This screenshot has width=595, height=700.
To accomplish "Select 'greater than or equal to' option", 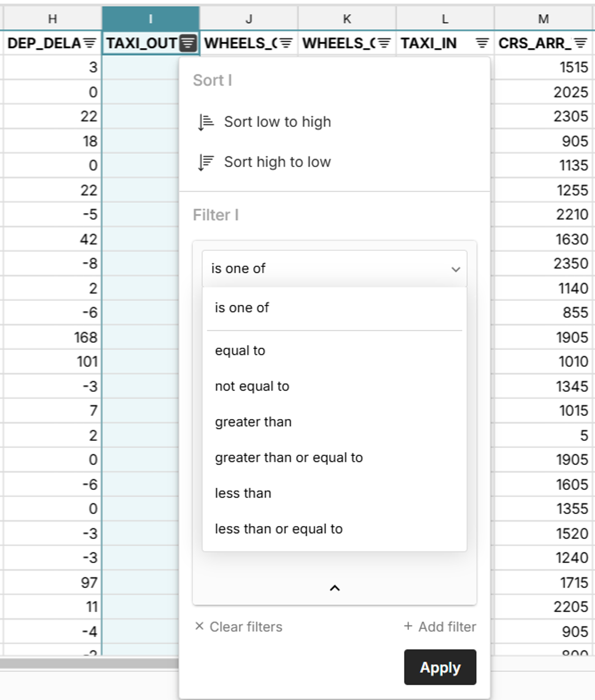I will click(289, 458).
